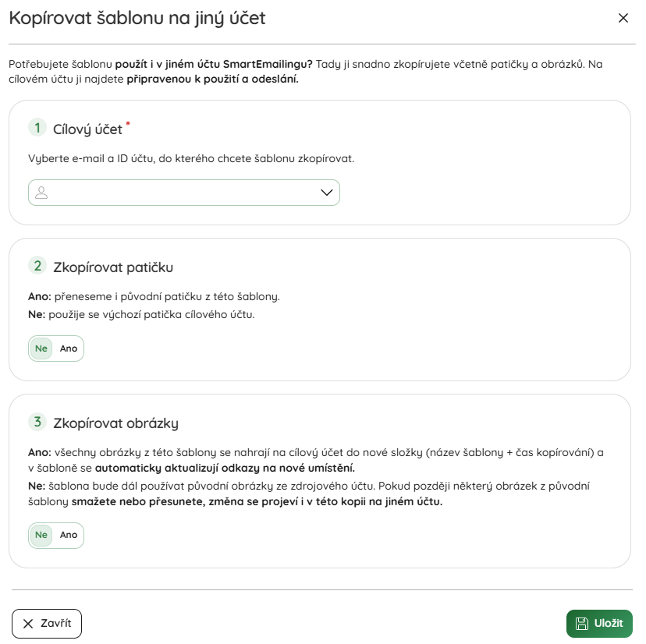Open the Cílový účet account selector field
Image resolution: width=646 pixels, height=644 pixels.
coord(183,193)
